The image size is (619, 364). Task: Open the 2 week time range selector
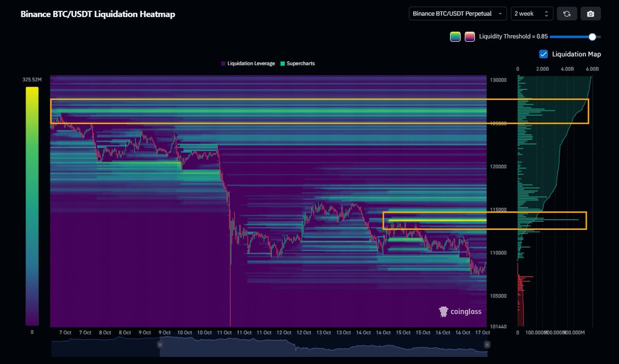tap(532, 14)
